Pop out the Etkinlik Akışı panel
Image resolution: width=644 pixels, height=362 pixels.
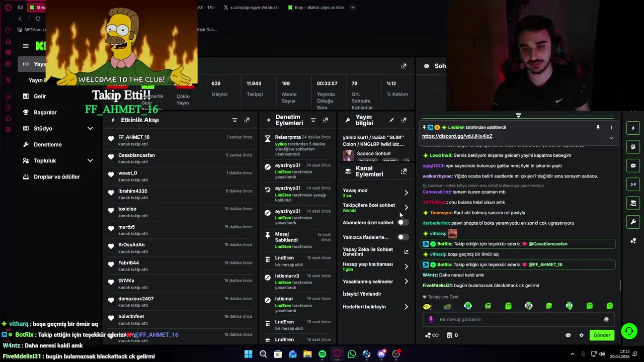(247, 120)
